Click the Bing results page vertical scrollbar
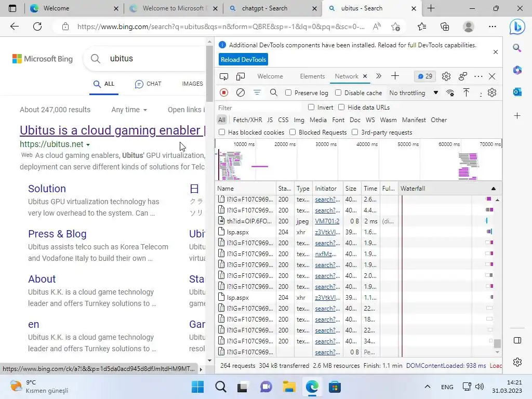Screen dimensions: 532x399 tap(210, 73)
